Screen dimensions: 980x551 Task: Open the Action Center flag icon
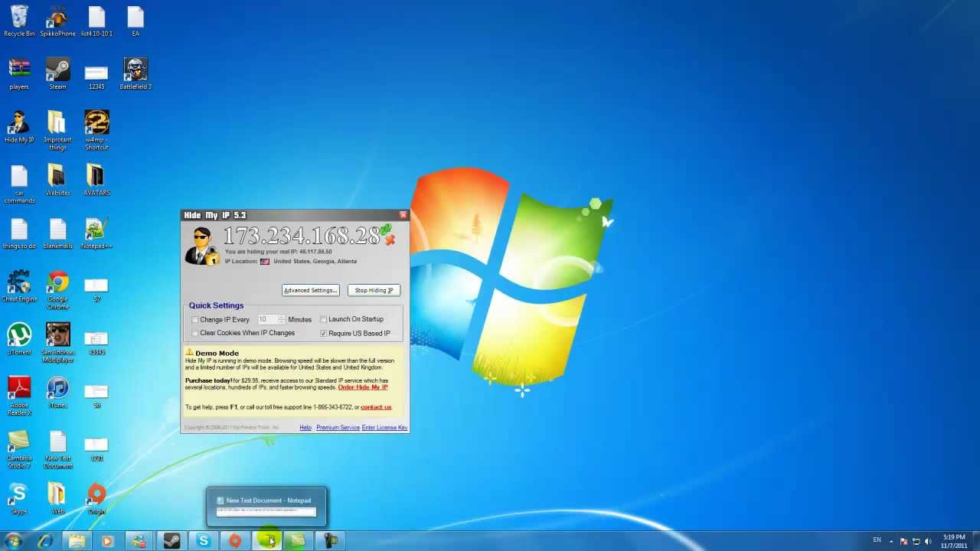click(x=903, y=542)
